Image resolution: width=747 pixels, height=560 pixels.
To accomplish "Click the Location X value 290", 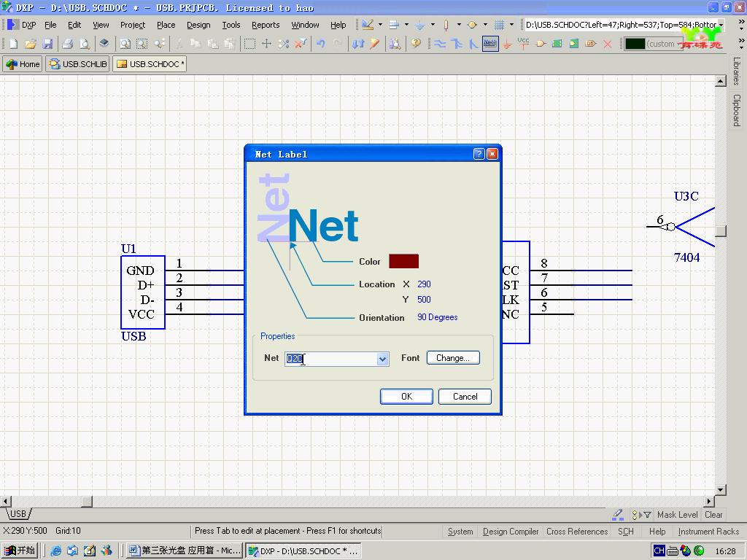I will pos(424,284).
